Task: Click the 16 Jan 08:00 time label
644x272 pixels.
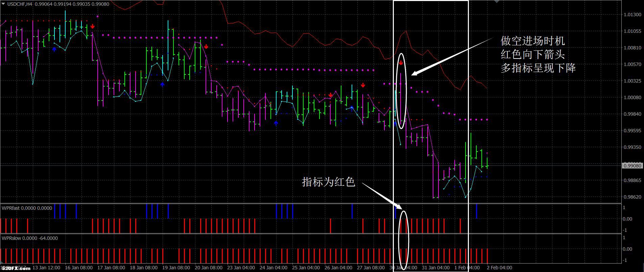Action: (79, 268)
